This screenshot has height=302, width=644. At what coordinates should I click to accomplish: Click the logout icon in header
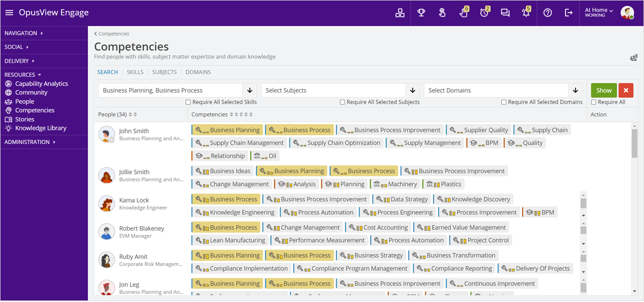click(x=569, y=13)
